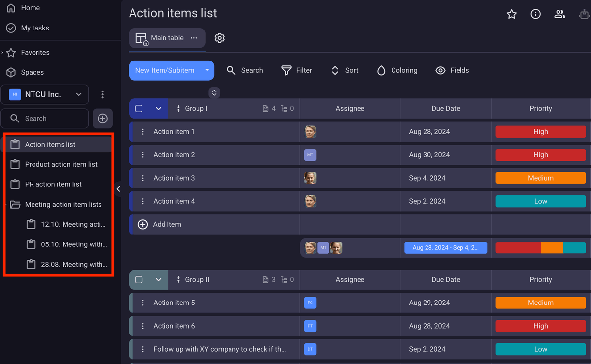Select the High priority red swatch on Action item 1

click(x=540, y=131)
